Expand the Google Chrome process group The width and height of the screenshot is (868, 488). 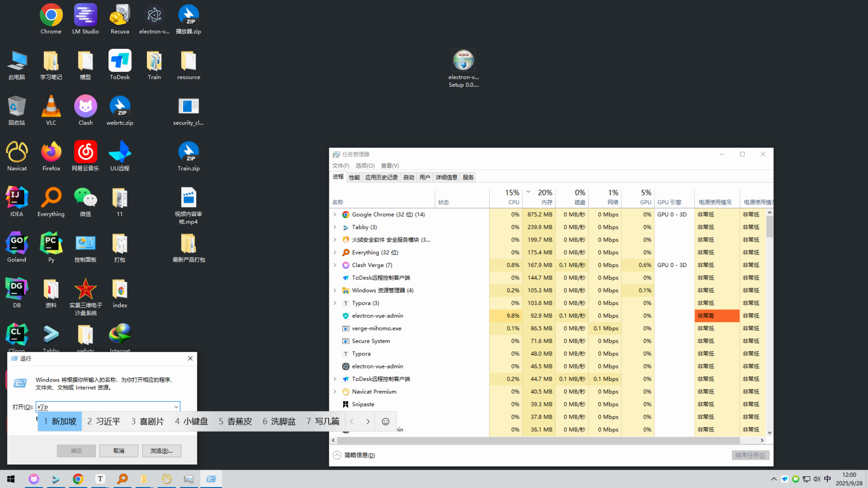(x=335, y=214)
